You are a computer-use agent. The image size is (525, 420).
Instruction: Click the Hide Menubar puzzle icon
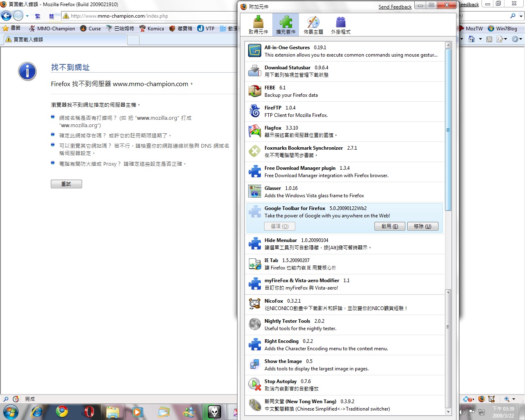pyautogui.click(x=255, y=244)
